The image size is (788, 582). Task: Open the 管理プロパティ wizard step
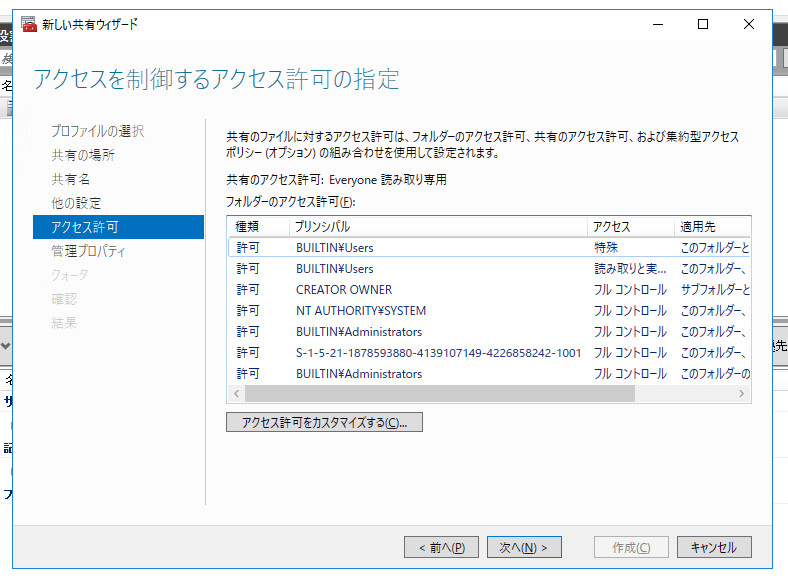(88, 251)
